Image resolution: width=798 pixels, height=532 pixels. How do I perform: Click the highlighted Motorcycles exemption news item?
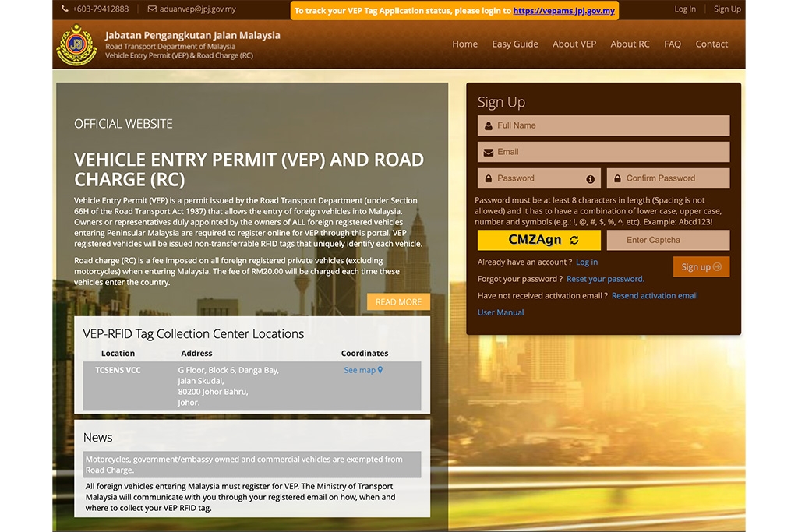[x=252, y=464]
